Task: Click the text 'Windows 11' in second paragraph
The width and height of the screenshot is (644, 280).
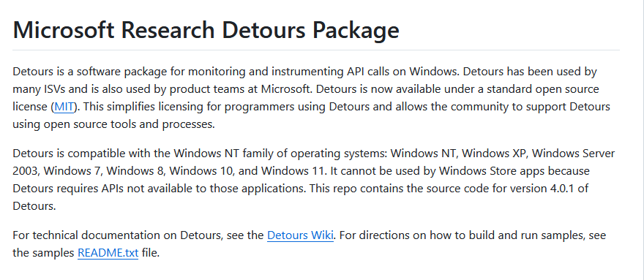Action: pyautogui.click(x=293, y=171)
